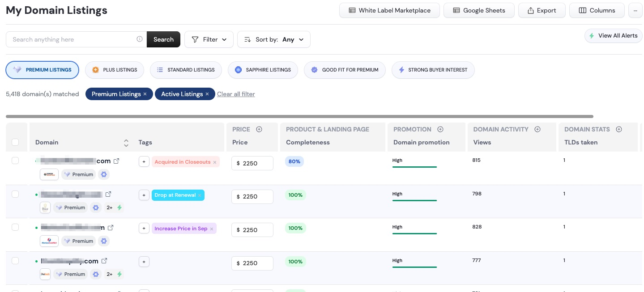This screenshot has width=644, height=292.
Task: Select checkbox for the third domain row
Action: tap(15, 227)
